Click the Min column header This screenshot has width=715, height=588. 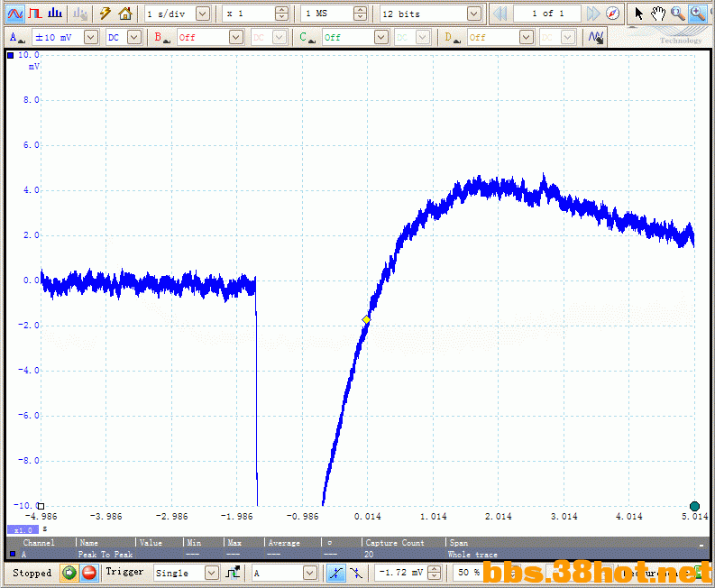194,543
